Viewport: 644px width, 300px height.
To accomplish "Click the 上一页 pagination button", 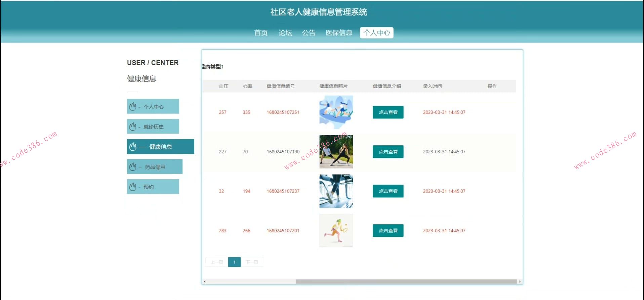I will [217, 262].
